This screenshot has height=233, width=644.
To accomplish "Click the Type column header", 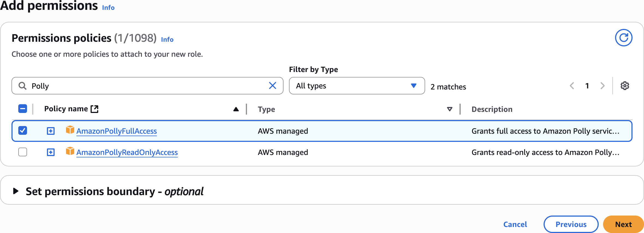I will click(x=266, y=109).
